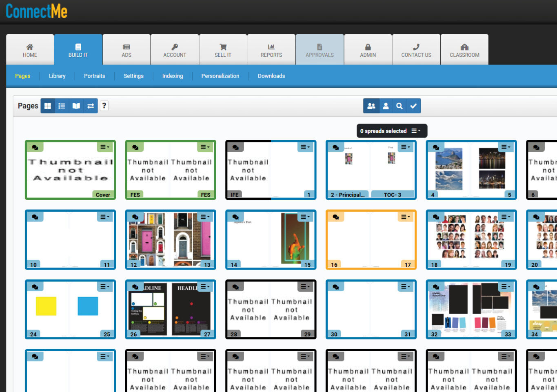The image size is (557, 392).
Task: Open the menu on spread 12-13
Action: tap(205, 217)
